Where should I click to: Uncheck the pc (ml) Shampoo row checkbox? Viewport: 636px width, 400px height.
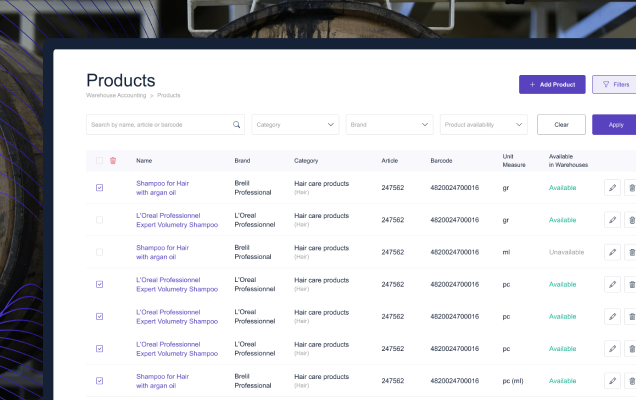(x=99, y=381)
